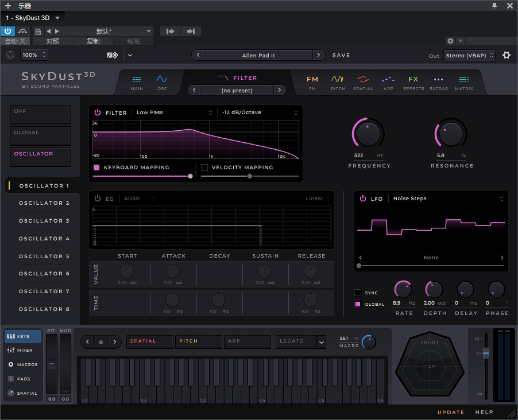518x420 pixels.
Task: Pin the plugin window
Action: [494, 6]
